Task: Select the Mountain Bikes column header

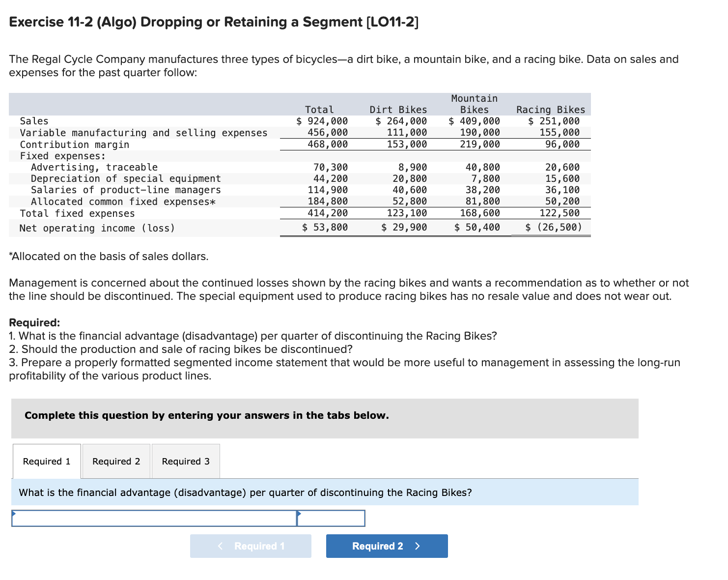Action: (474, 104)
